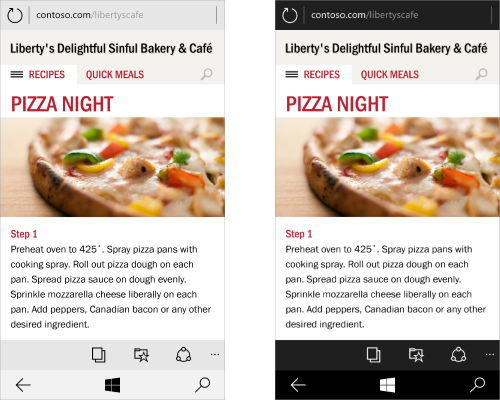Tap the share icon in light toolbar
Viewport: 500px width, 400px height.
(x=184, y=355)
